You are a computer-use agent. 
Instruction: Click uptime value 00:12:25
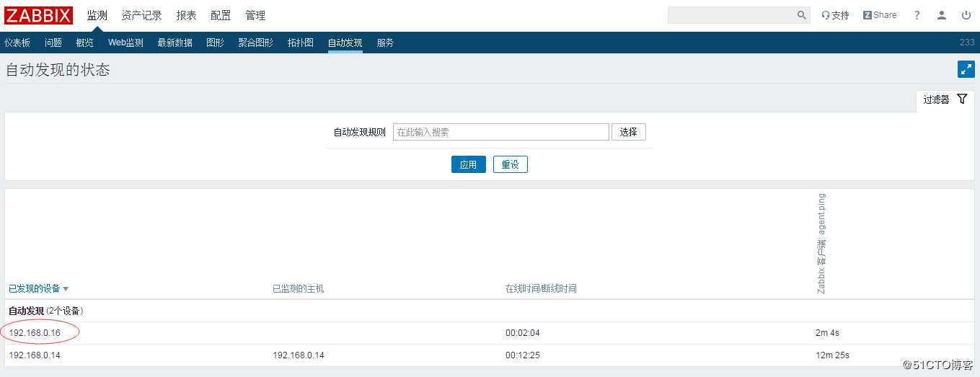point(523,355)
